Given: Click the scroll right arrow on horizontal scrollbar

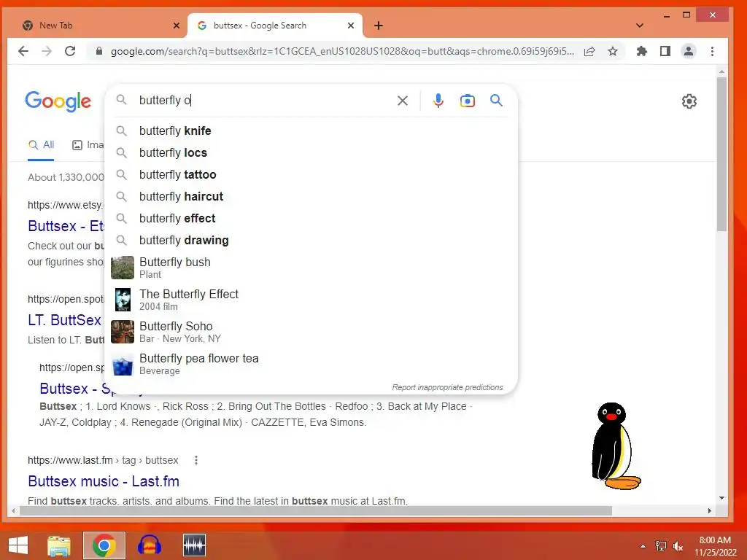Looking at the screenshot, I should 709,511.
